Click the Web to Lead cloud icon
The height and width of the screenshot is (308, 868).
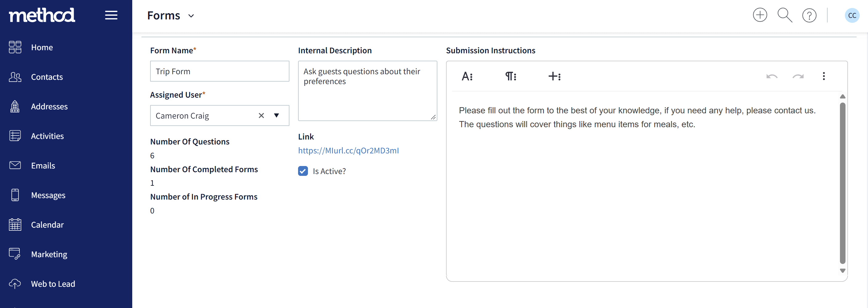pos(15,284)
